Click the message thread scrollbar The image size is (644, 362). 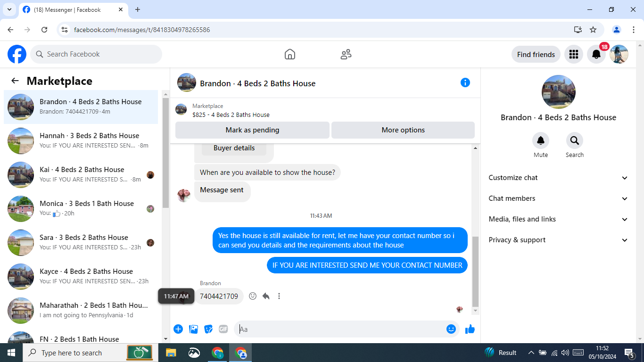tap(475, 271)
